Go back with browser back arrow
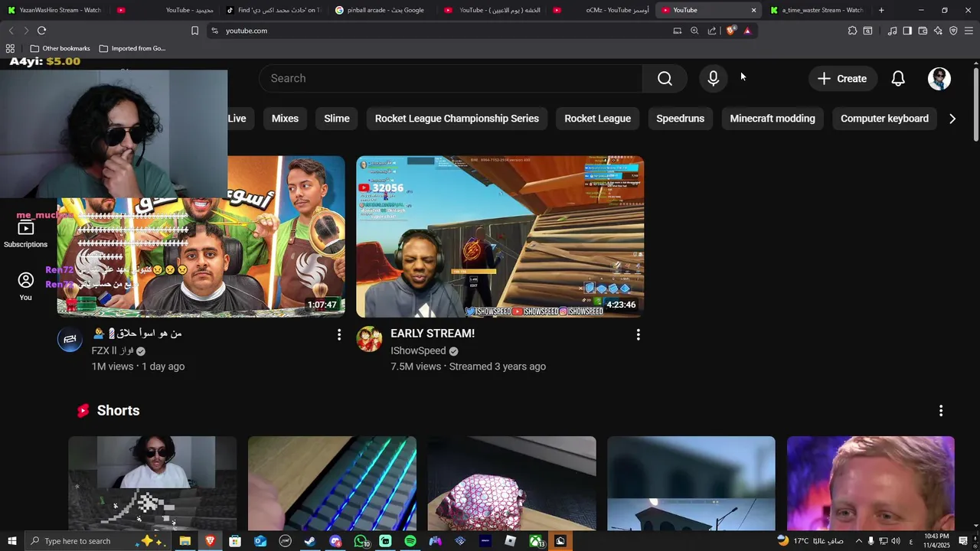This screenshot has width=980, height=551. pos(11,31)
